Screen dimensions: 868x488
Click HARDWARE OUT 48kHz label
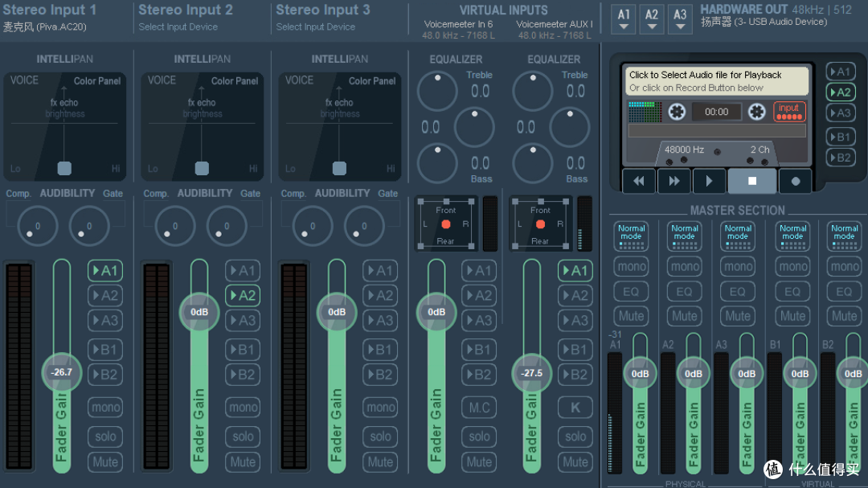point(776,10)
